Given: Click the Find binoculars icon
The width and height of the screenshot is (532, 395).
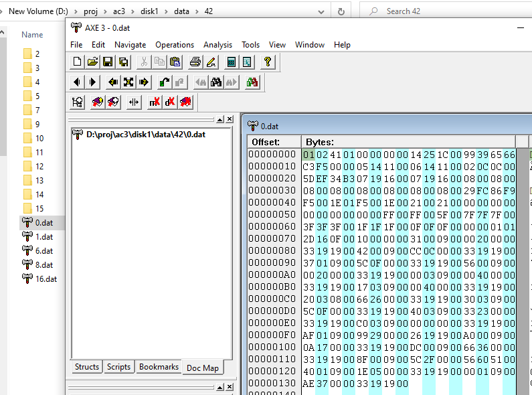Looking at the screenshot, I should pyautogui.click(x=216, y=82).
